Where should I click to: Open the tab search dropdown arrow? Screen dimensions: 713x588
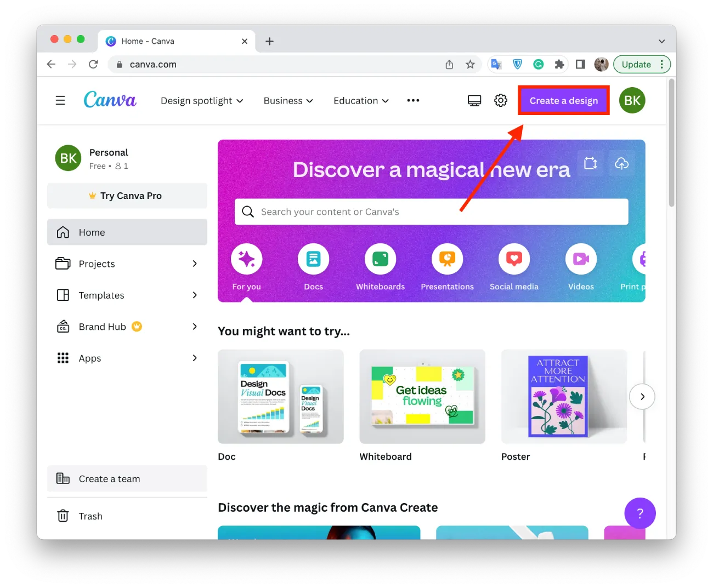pyautogui.click(x=662, y=41)
